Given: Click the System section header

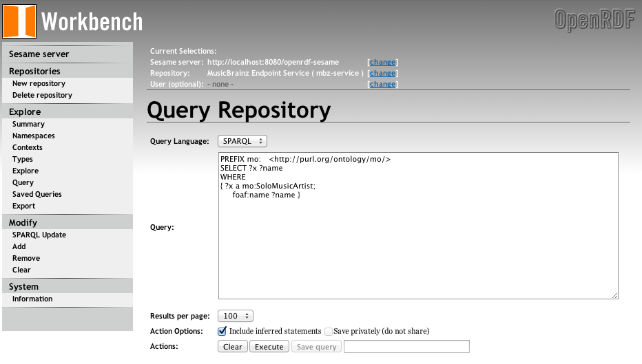Looking at the screenshot, I should coord(23,287).
